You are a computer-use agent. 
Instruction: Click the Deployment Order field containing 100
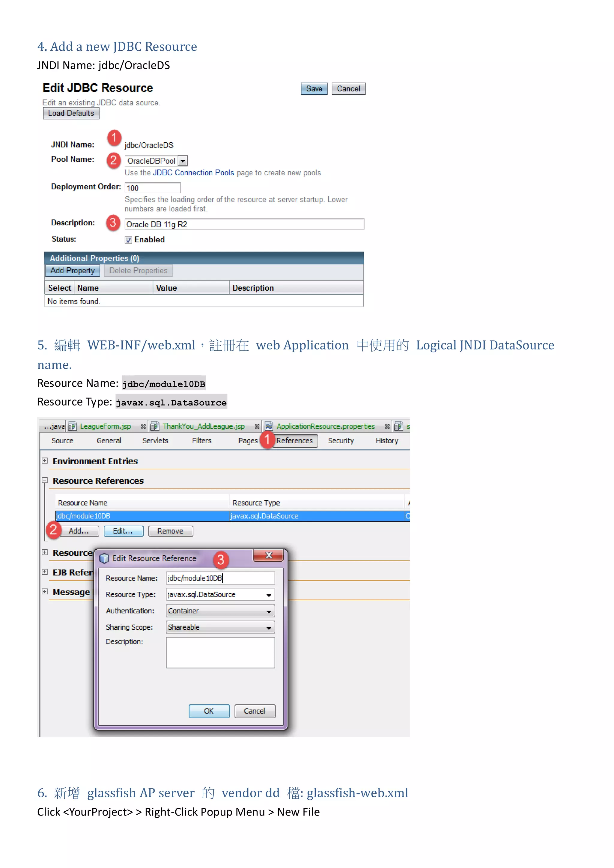tap(152, 188)
